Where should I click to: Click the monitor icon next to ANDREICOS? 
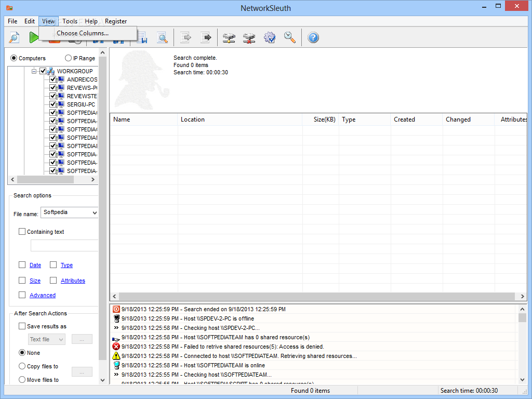click(x=61, y=79)
